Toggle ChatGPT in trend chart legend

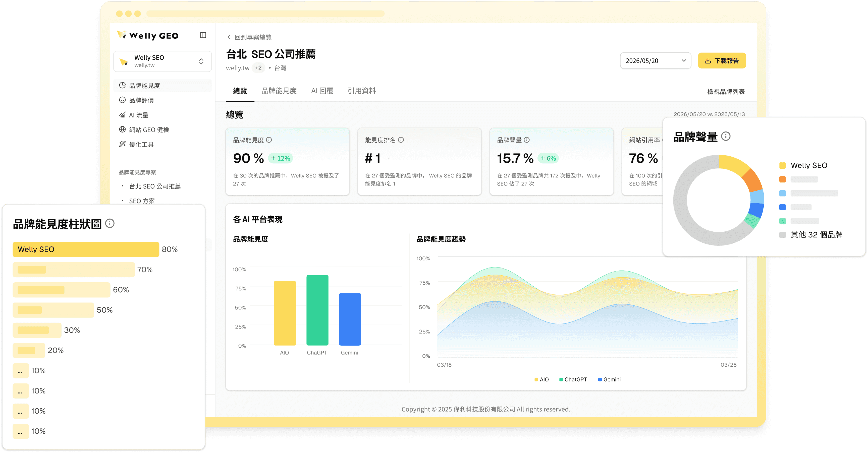click(x=573, y=379)
